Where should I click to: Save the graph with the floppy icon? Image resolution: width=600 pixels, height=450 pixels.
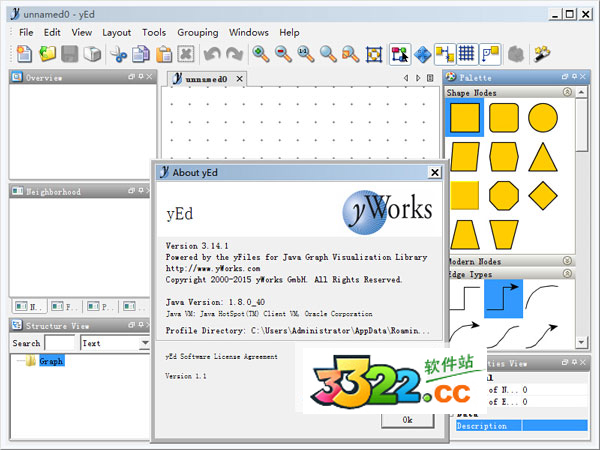(x=70, y=54)
